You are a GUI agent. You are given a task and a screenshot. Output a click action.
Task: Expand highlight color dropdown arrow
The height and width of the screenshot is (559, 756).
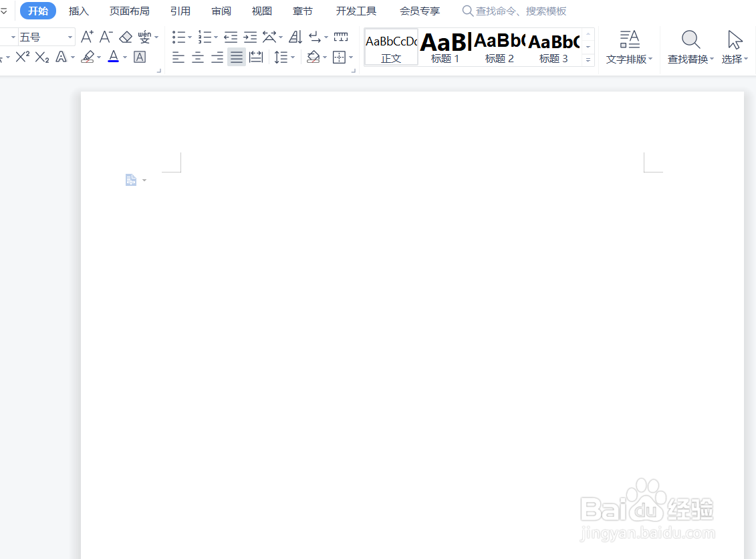pos(99,58)
